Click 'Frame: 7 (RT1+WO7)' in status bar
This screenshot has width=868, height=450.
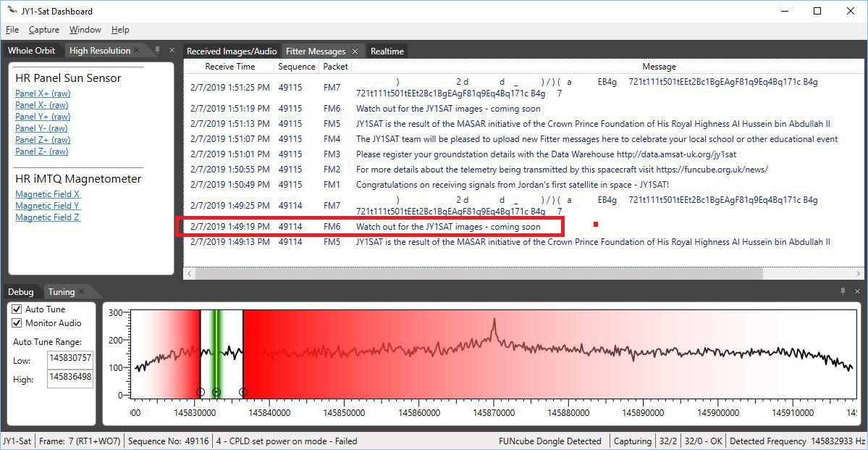click(x=79, y=441)
